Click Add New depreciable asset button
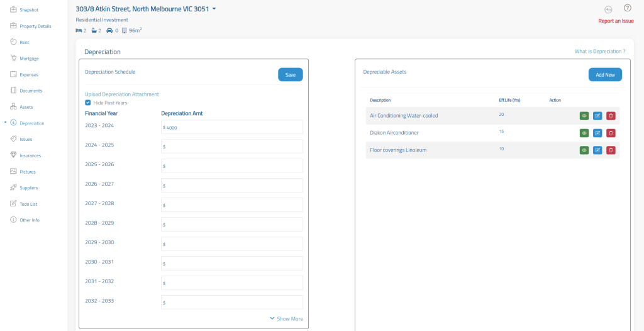Screen dimensions: 644x331 [605, 75]
